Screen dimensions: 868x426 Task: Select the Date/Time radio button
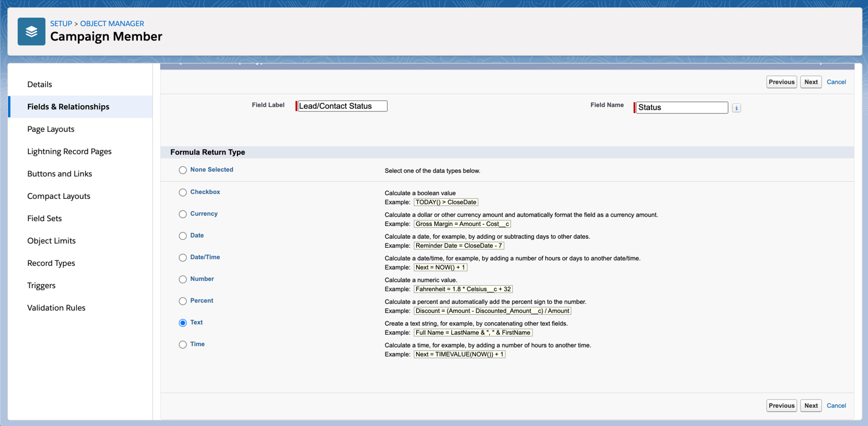(x=182, y=258)
